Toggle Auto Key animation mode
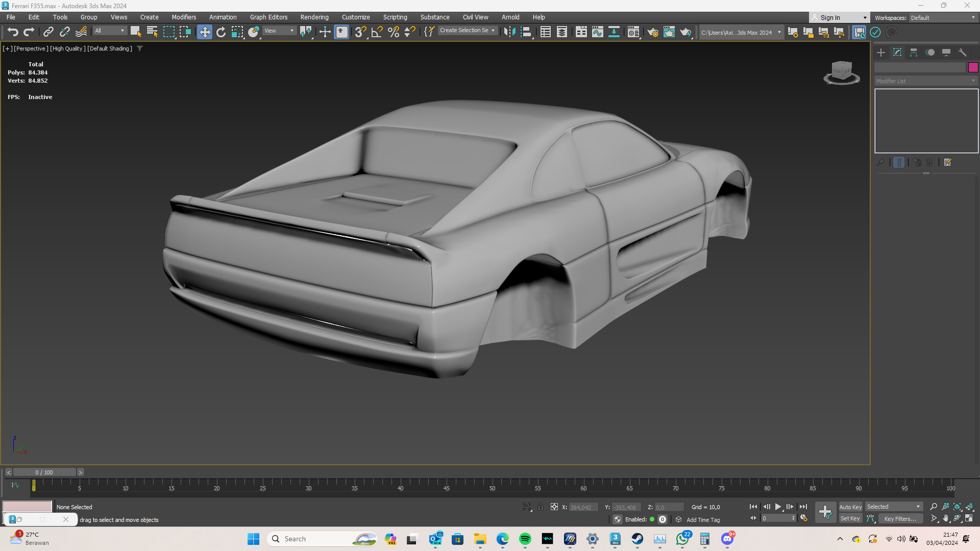980x551 pixels. (x=850, y=507)
